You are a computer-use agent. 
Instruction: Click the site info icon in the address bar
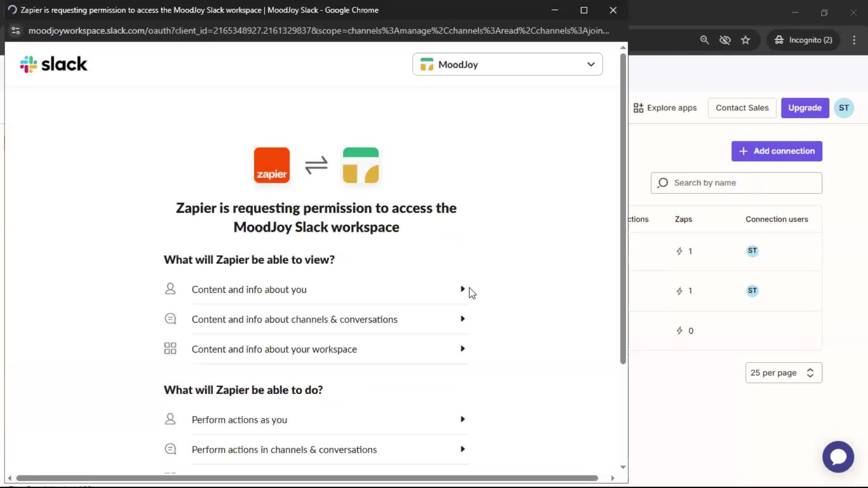pyautogui.click(x=16, y=30)
